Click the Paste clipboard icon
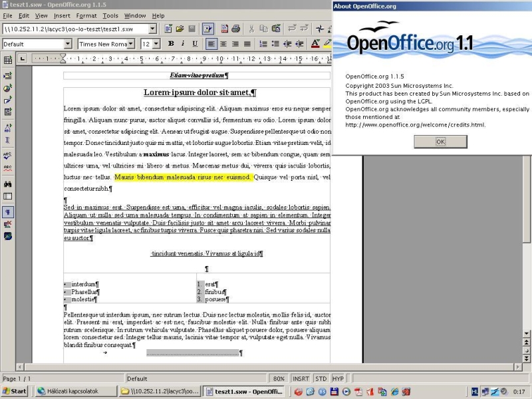The width and height of the screenshot is (532, 399). coord(276,29)
